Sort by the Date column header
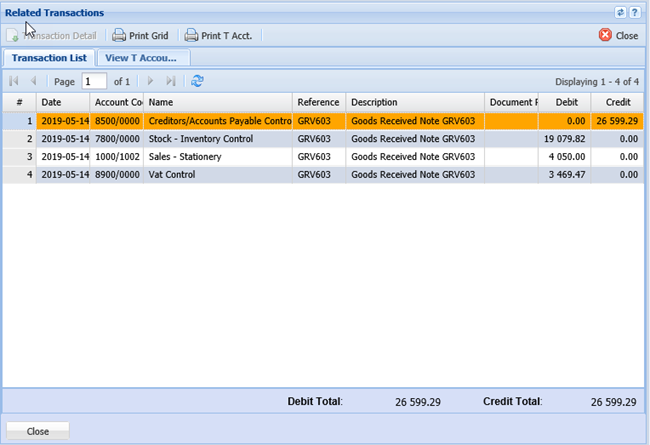Image resolution: width=650 pixels, height=445 pixels. (62, 102)
